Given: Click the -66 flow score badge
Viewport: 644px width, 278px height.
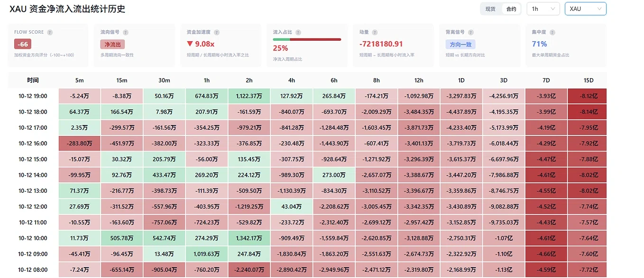Looking at the screenshot, I should point(23,44).
